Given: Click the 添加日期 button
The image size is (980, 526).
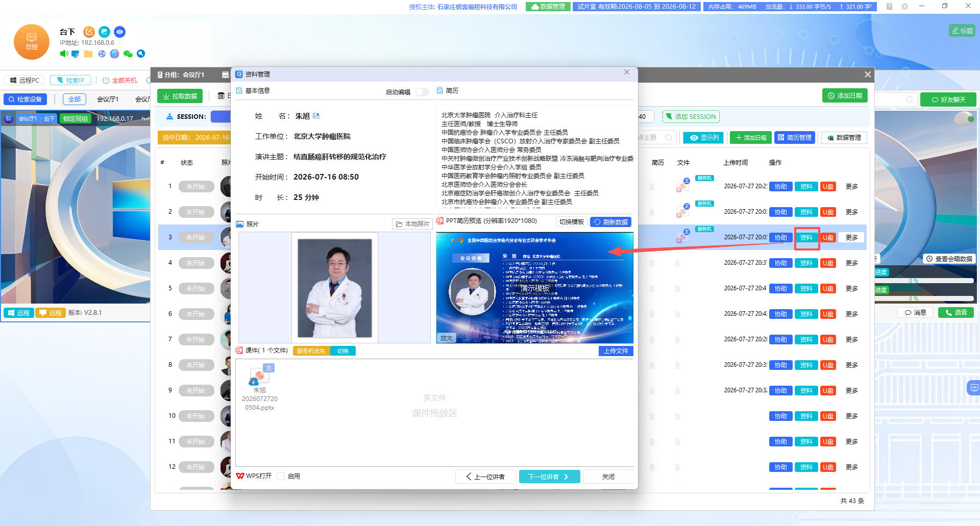Looking at the screenshot, I should tap(845, 95).
